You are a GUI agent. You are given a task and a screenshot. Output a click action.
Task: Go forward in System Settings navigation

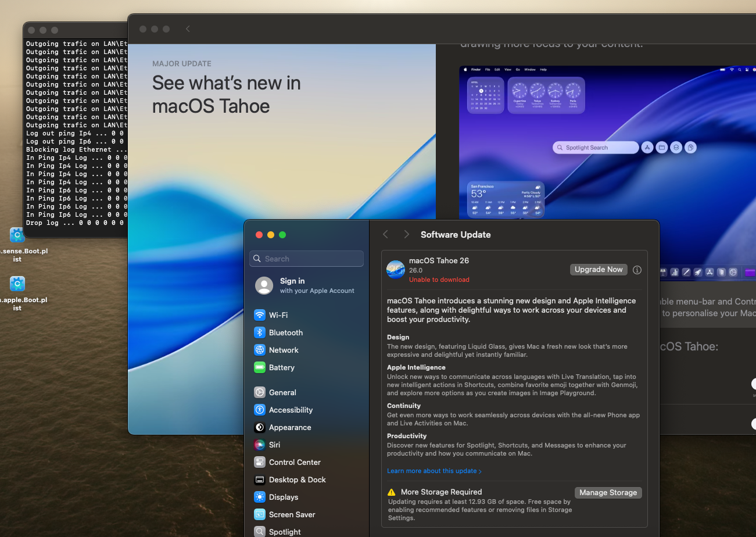(x=406, y=234)
